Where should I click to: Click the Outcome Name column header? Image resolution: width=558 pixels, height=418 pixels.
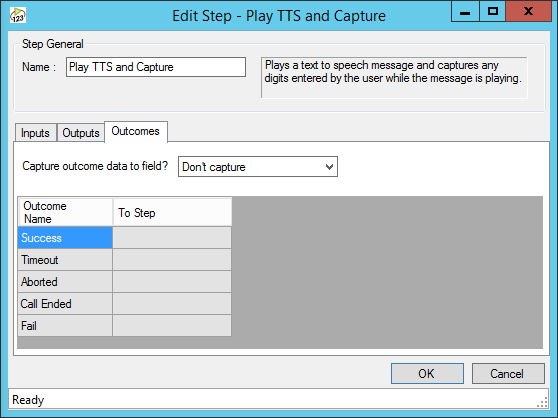click(x=65, y=212)
